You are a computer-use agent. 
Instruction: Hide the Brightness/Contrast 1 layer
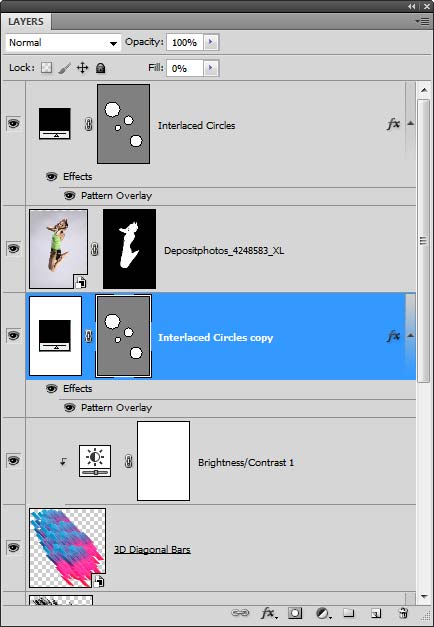tap(13, 460)
